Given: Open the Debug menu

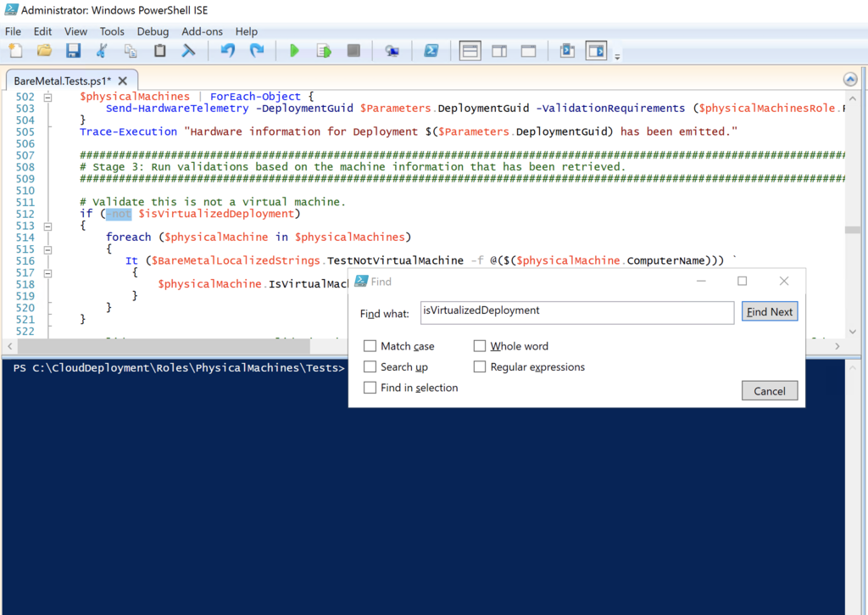Looking at the screenshot, I should coord(153,31).
